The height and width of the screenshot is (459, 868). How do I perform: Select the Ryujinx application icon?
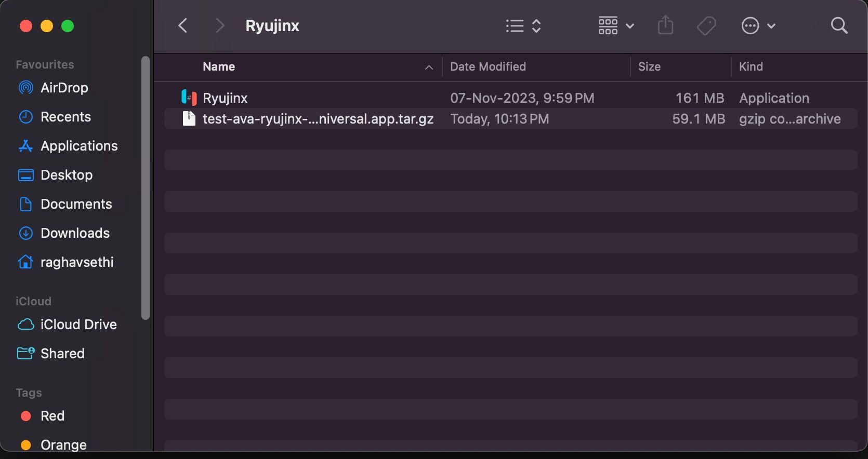189,98
